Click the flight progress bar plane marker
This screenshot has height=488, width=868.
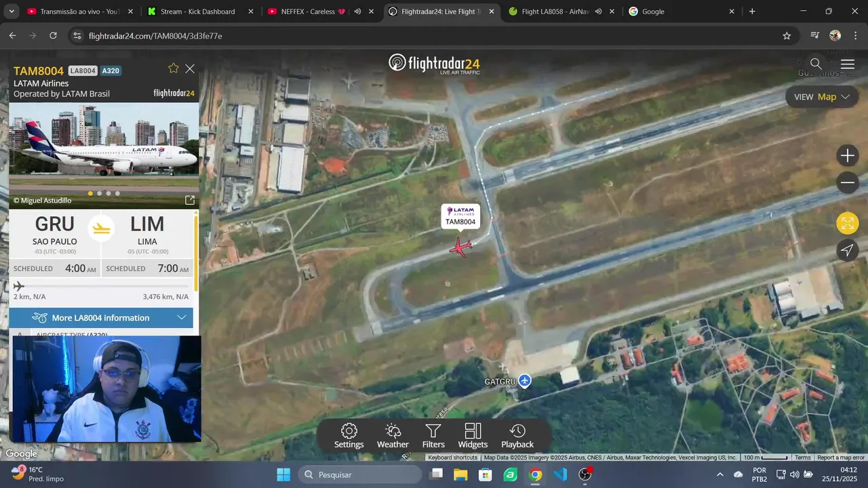click(18, 286)
